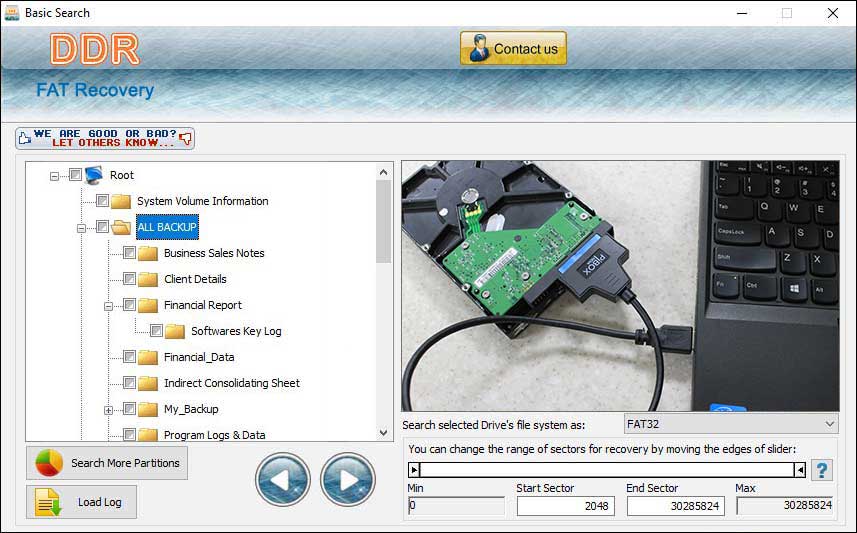Click the app icon in the title bar
The width and height of the screenshot is (857, 533).
click(x=11, y=13)
